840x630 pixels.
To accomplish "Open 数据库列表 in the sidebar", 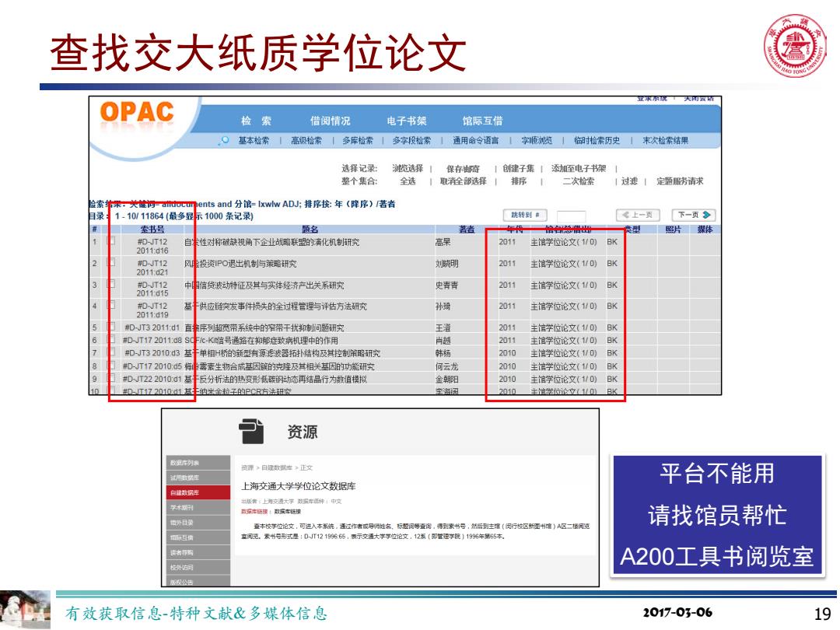I will pos(198,462).
